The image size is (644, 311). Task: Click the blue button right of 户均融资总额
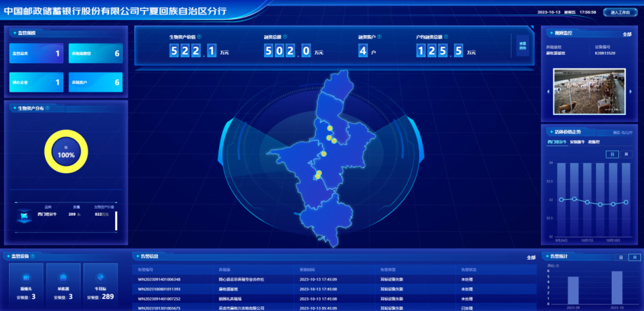522,45
